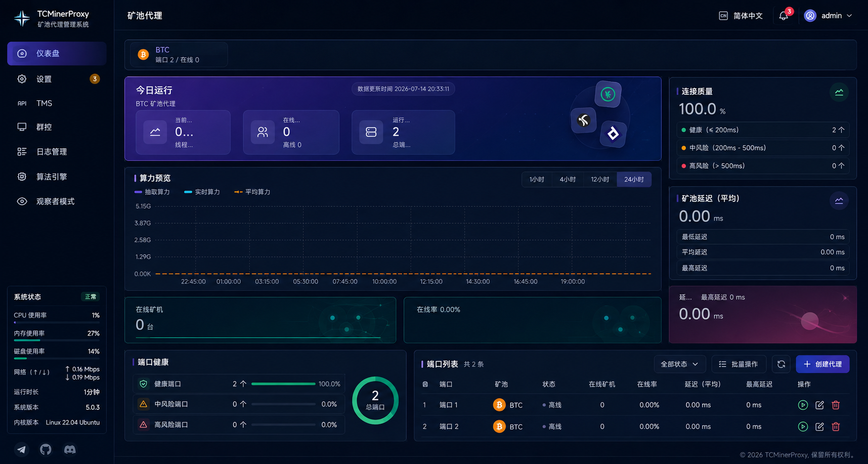Viewport: 868px width, 464px height.
Task: Open 设置 in sidebar
Action: pyautogui.click(x=57, y=79)
